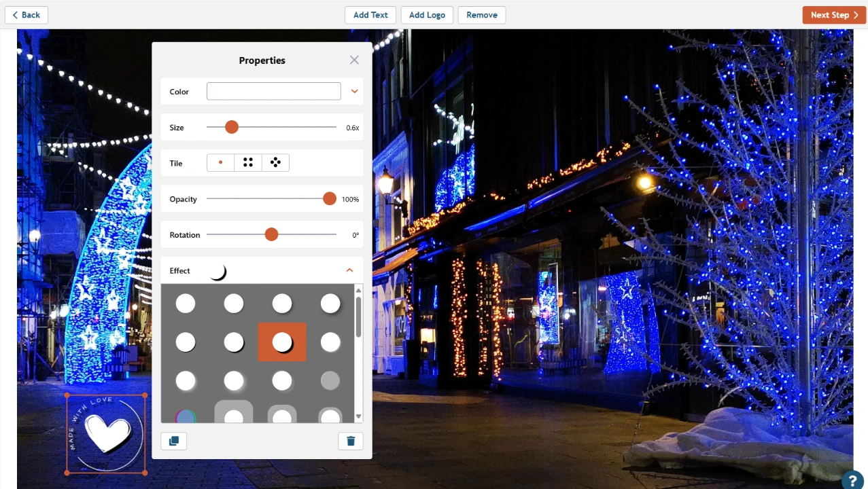This screenshot has height=489, width=868.
Task: Click Add Logo in top toolbar
Action: pos(427,15)
